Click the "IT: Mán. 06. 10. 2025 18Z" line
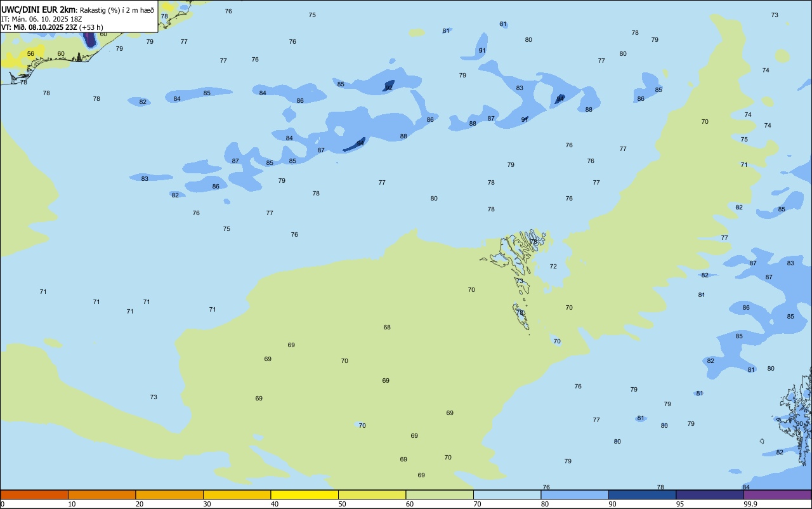 pyautogui.click(x=42, y=19)
